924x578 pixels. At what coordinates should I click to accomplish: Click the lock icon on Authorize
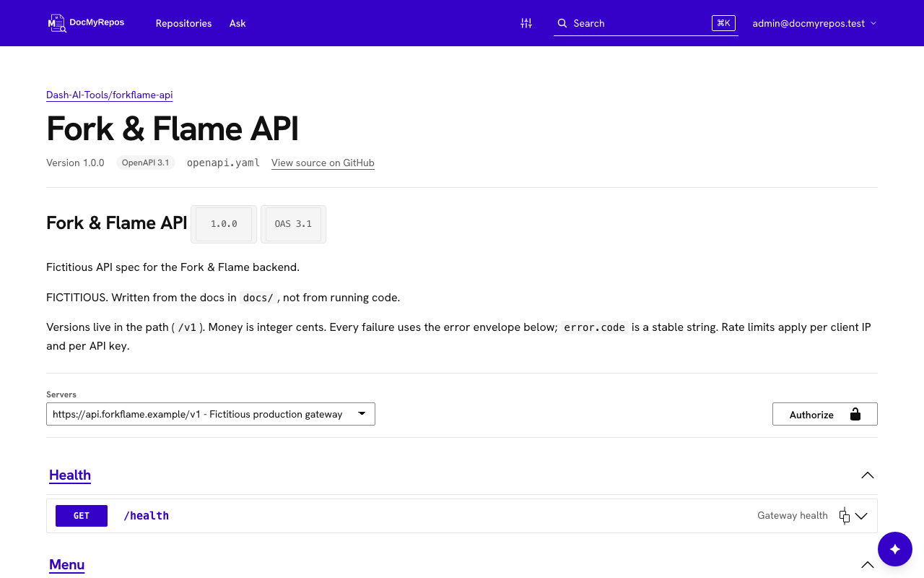(855, 414)
